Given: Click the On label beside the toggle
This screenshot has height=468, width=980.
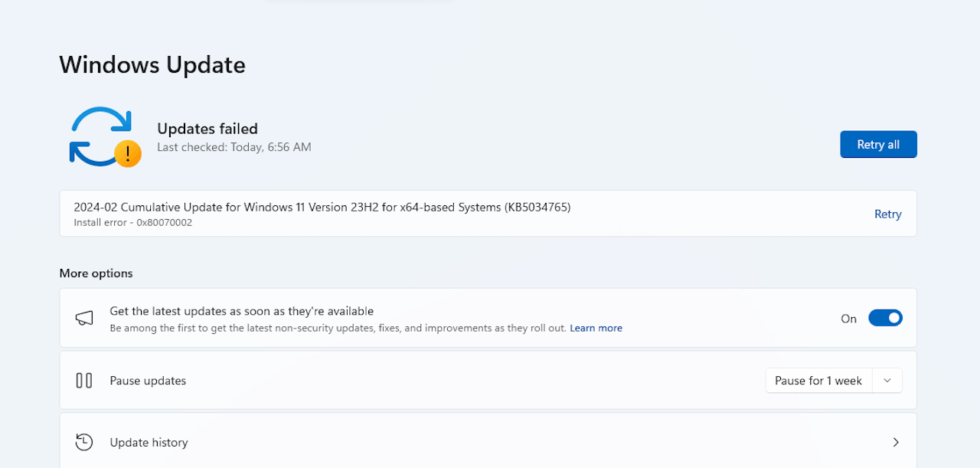Looking at the screenshot, I should pos(848,319).
